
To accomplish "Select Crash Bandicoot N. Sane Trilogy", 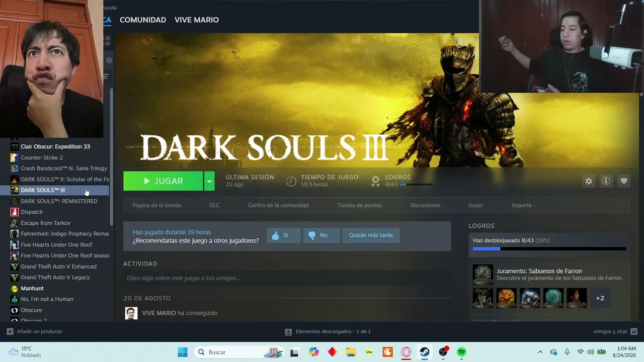I will (x=59, y=168).
